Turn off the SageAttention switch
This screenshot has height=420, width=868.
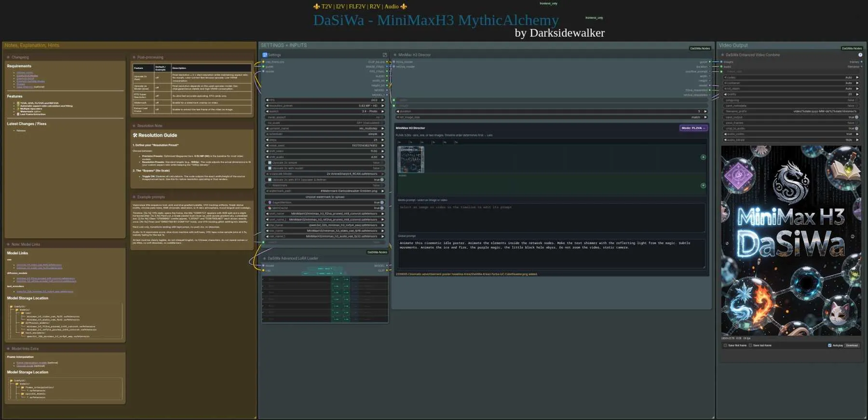point(381,203)
